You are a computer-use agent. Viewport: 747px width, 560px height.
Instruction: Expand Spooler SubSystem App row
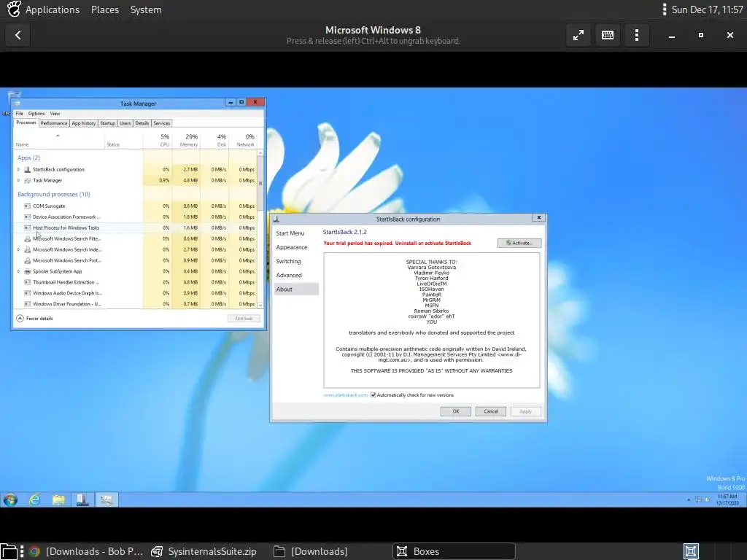tap(18, 271)
